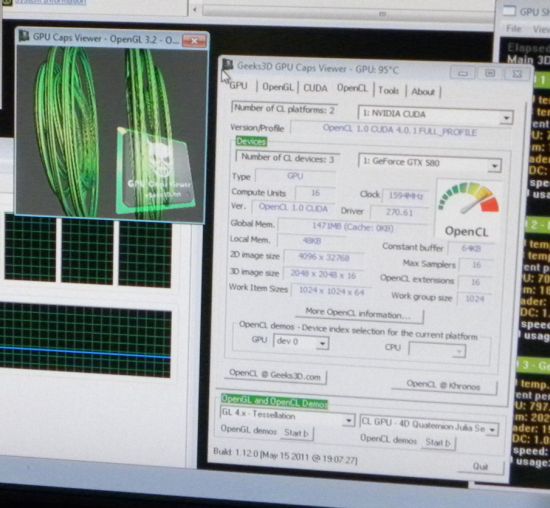Click OpenCL @ Khronos button
The image size is (550, 508).
point(443,386)
